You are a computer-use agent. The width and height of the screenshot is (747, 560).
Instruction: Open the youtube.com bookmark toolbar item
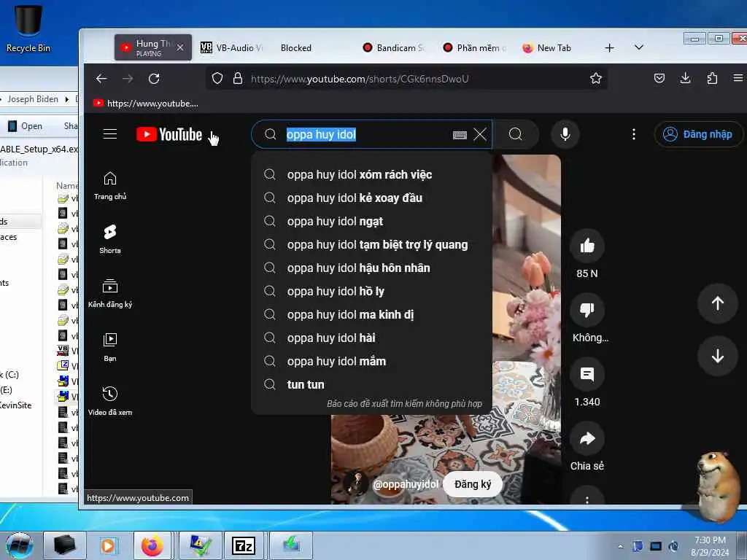146,104
